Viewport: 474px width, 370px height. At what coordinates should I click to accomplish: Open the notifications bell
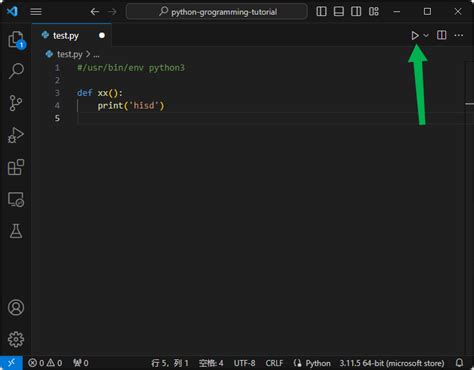459,363
